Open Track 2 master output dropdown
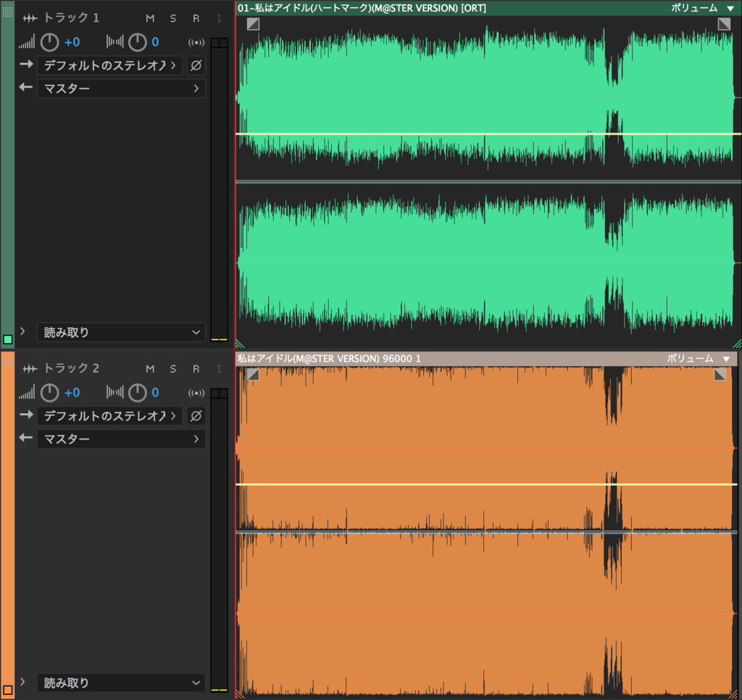The image size is (742, 700). point(121,438)
